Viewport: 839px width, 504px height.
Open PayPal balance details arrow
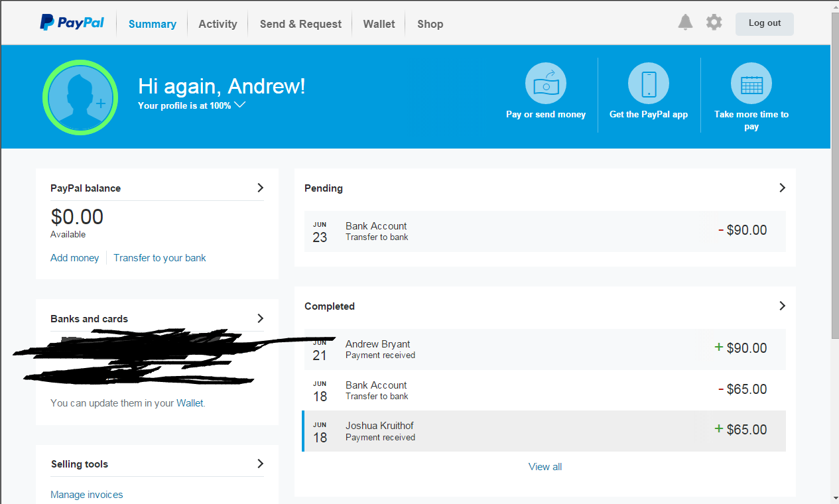point(260,188)
